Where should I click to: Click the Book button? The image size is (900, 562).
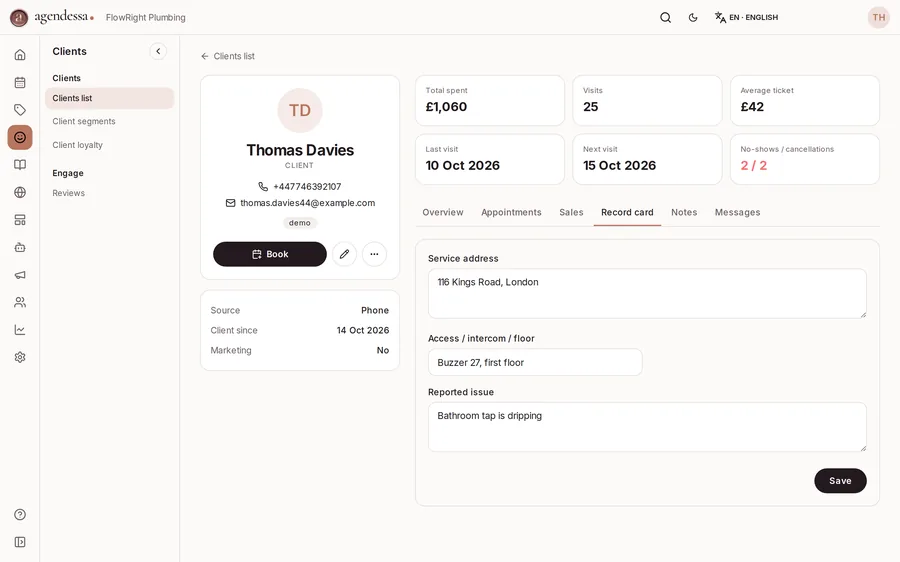pos(270,254)
